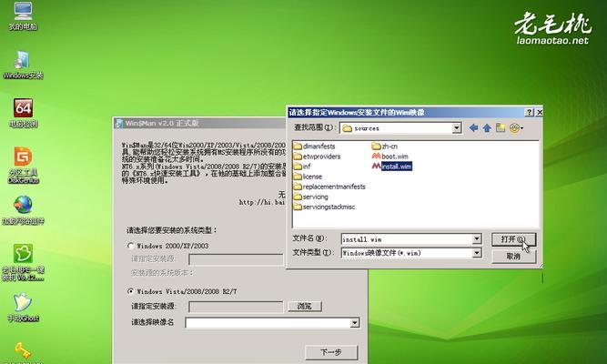Select the servicingstackmisc folder
The image size is (607, 364).
click(x=324, y=207)
